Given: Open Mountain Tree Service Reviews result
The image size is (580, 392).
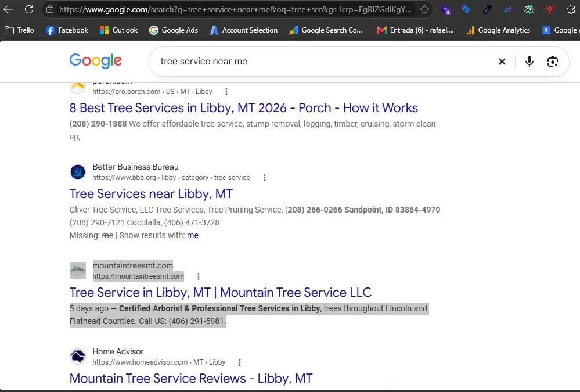Looking at the screenshot, I should (191, 378).
